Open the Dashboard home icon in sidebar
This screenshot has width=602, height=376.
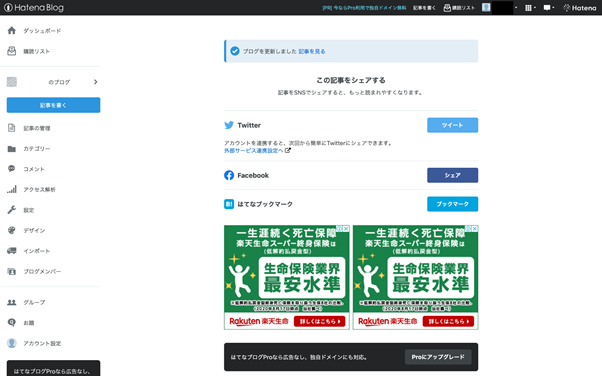click(12, 30)
